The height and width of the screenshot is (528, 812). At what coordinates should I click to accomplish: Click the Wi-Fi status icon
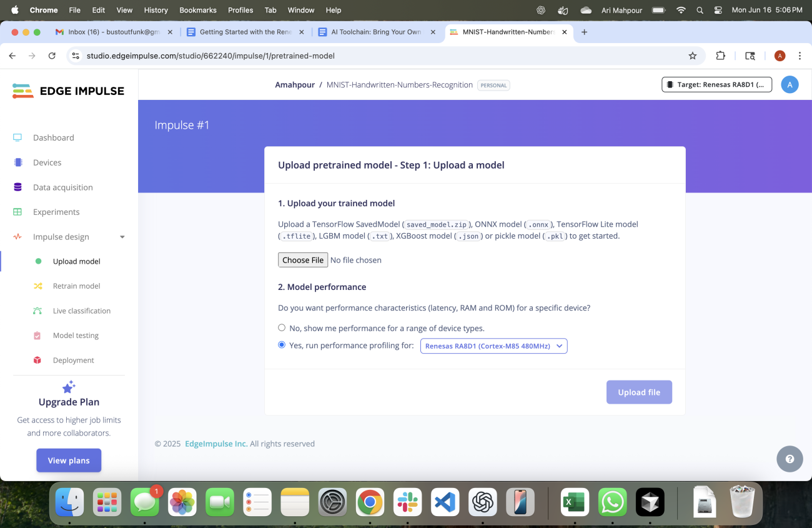point(681,10)
